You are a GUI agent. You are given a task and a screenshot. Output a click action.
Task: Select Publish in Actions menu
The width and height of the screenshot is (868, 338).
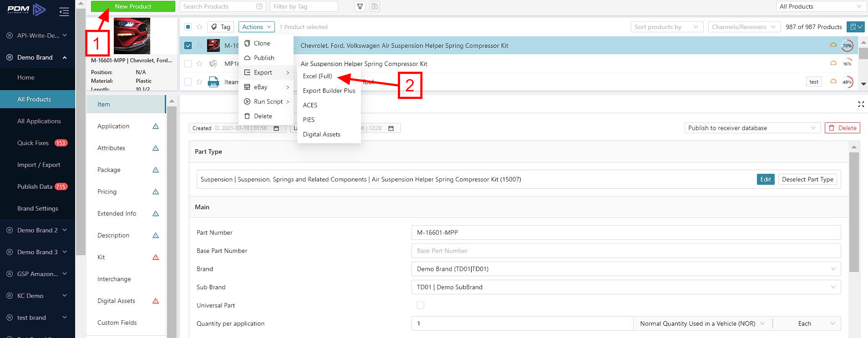coord(266,58)
